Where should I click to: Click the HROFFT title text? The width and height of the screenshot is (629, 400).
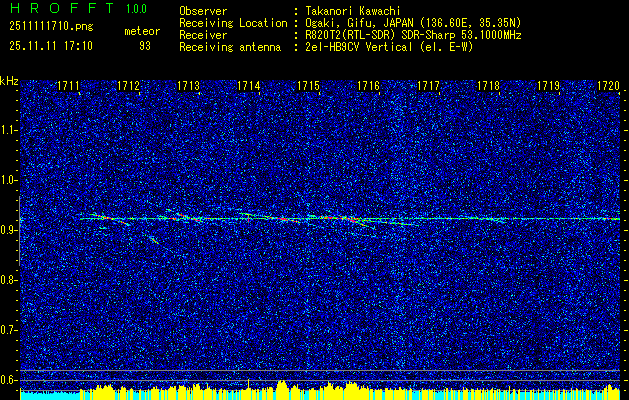[61, 8]
